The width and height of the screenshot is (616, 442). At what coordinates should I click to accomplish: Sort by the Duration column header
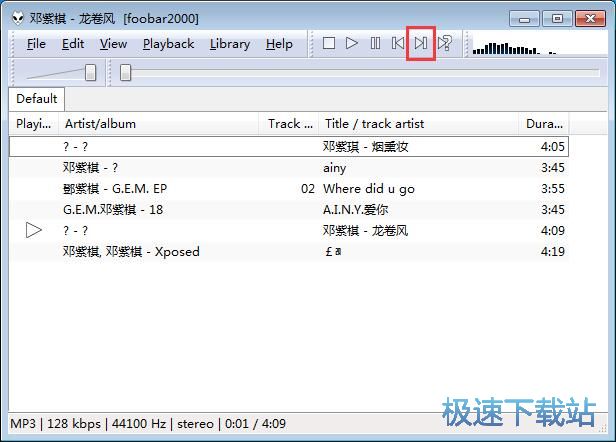pos(544,124)
